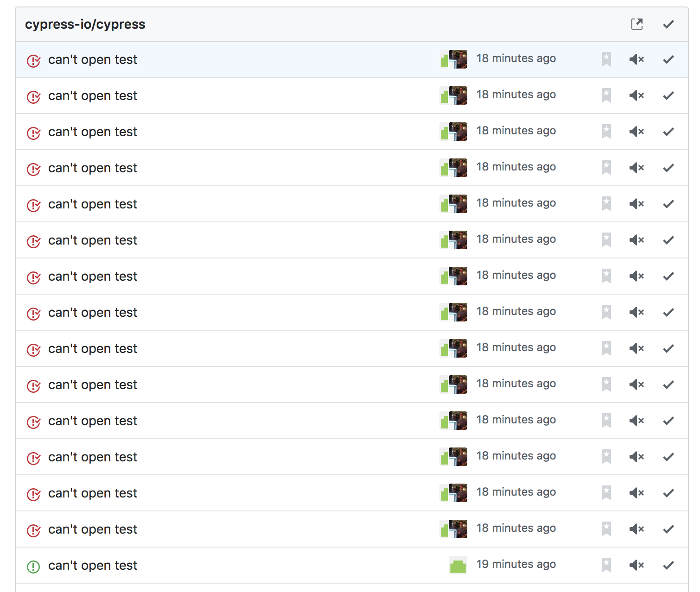700x592 pixels.
Task: Open the cypress-io/cypress repository link
Action: pos(85,24)
